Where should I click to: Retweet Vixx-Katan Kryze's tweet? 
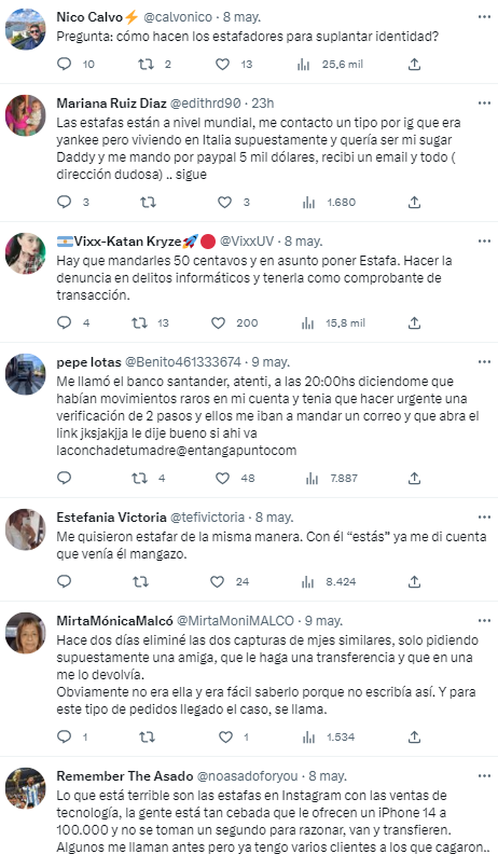point(139,323)
